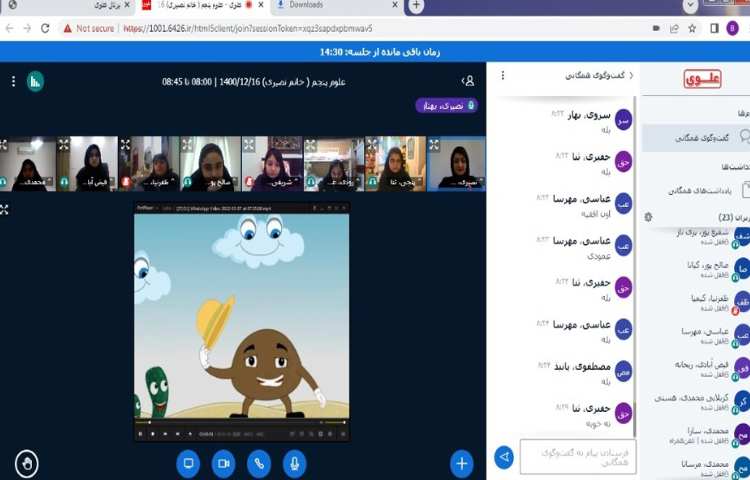This screenshot has width=750, height=480.
Task: Hide public chat with header chevron
Action: click(631, 76)
